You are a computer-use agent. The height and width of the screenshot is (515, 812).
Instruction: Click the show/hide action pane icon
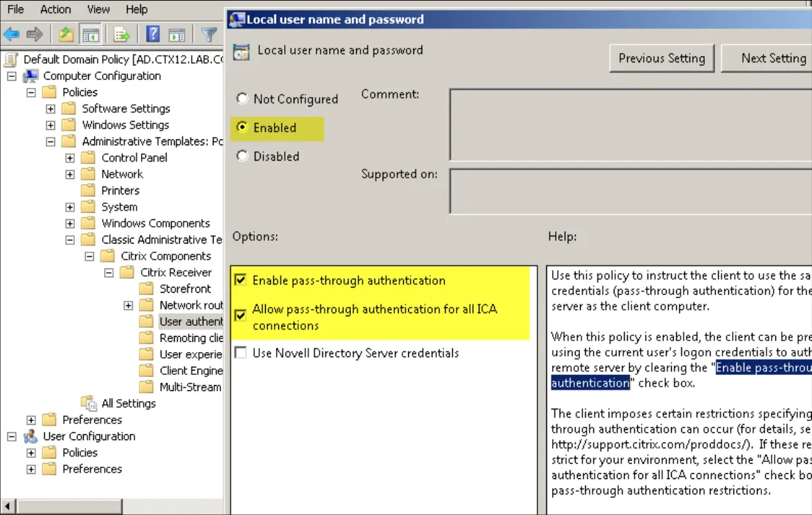click(177, 34)
